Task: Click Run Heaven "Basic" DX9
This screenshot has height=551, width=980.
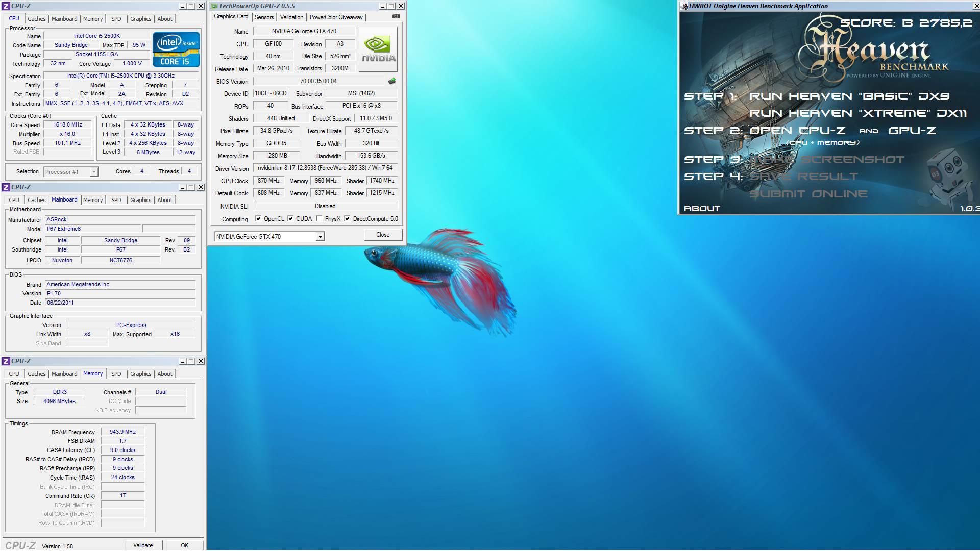Action: (849, 96)
